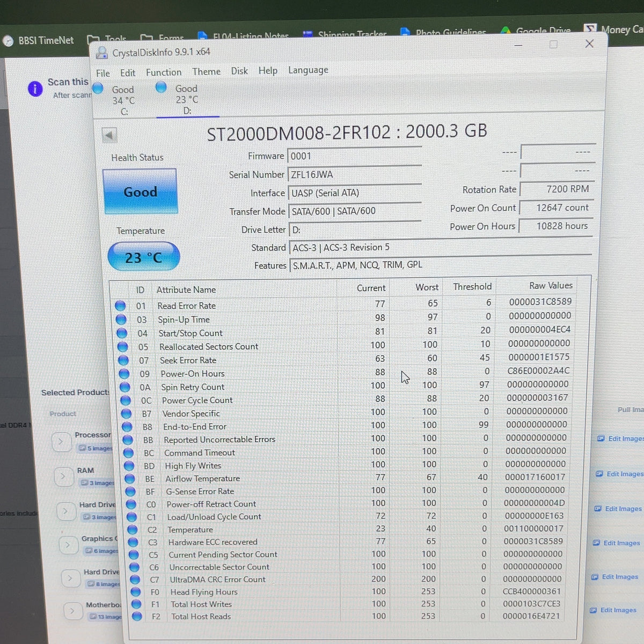644x644 pixels.
Task: Open the Help menu
Action: (x=268, y=70)
